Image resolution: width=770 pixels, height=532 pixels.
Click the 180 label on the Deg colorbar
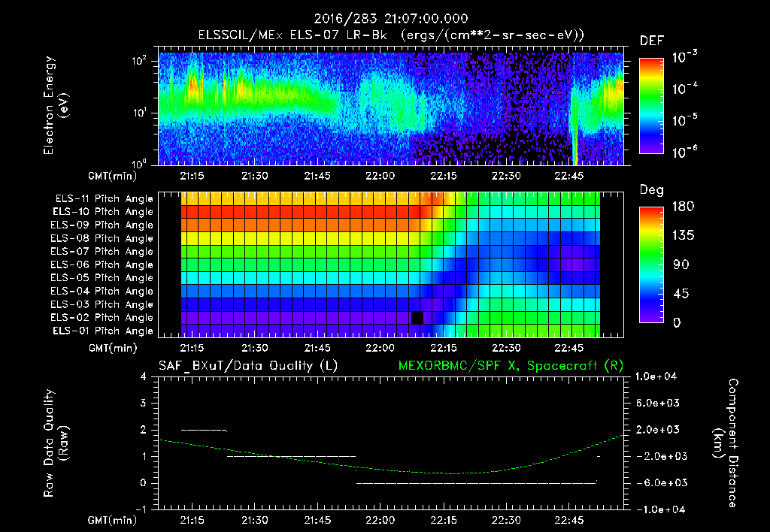coord(683,207)
